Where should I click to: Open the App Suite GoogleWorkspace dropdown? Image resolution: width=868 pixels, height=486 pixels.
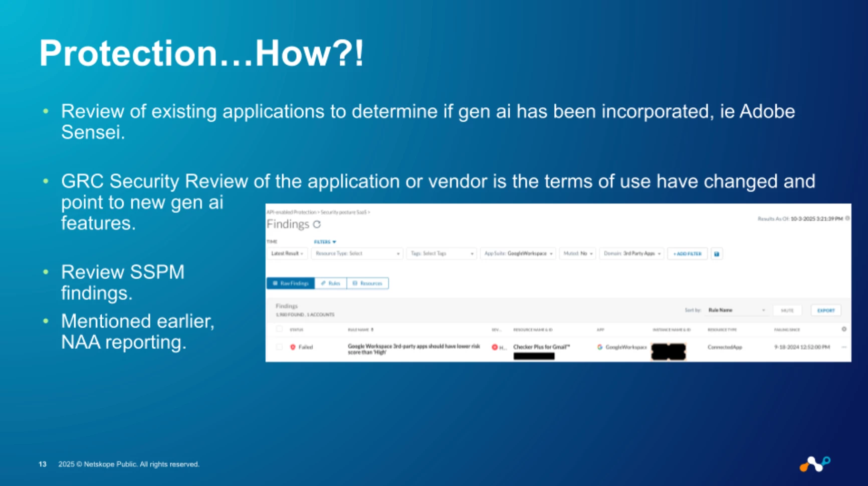[518, 254]
